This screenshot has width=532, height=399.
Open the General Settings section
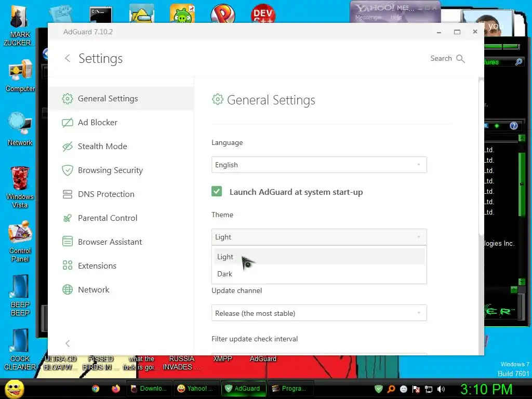(121, 98)
